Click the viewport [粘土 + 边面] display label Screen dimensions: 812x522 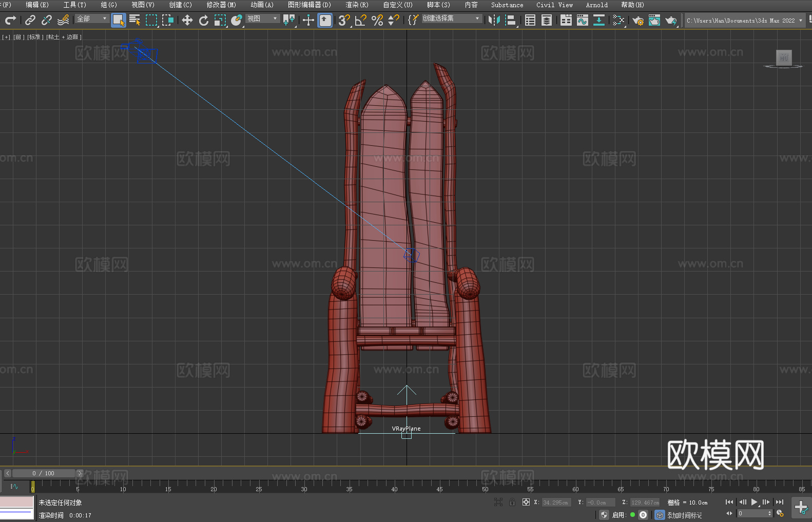(x=64, y=37)
